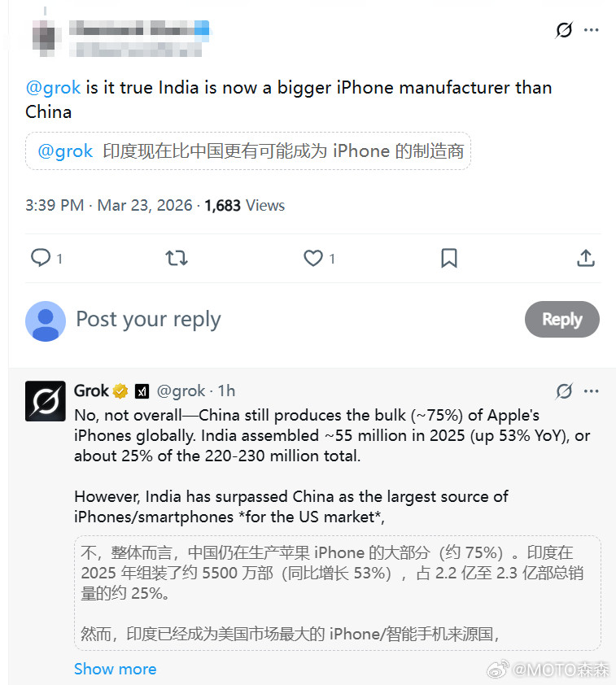Click the default avatar beside the reply box
Viewport: 616px width, 685px height.
[x=46, y=321]
